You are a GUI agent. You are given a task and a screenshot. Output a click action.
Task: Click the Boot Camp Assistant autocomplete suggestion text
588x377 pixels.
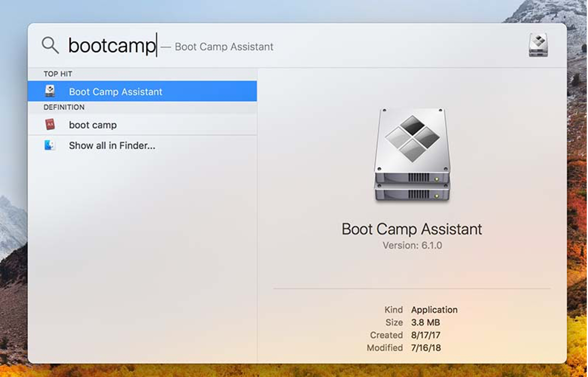224,47
